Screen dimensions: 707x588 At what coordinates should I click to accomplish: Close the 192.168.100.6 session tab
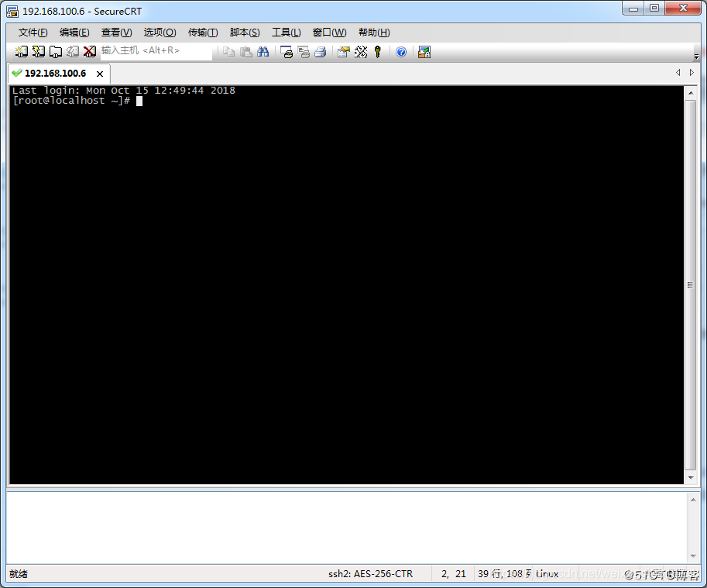[x=100, y=74]
